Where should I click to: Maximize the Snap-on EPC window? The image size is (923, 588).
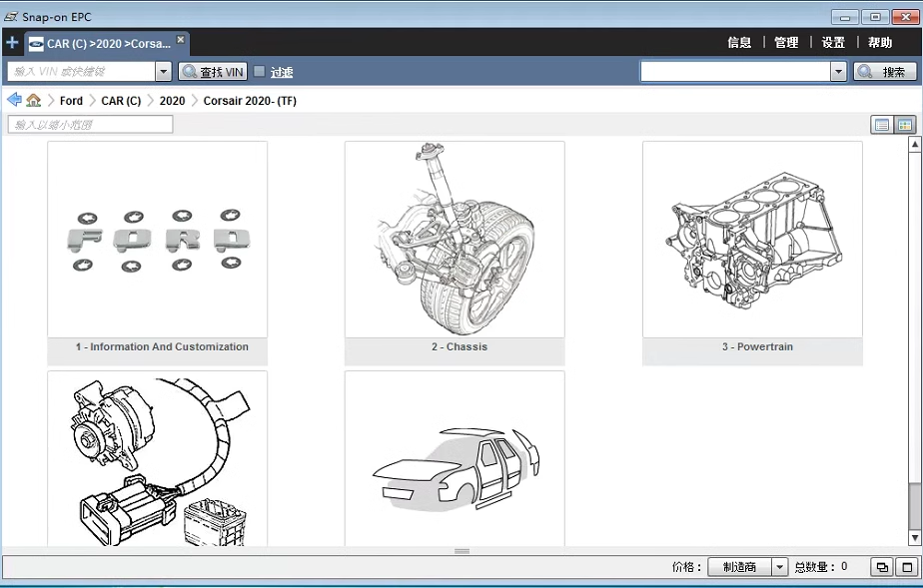pos(875,17)
